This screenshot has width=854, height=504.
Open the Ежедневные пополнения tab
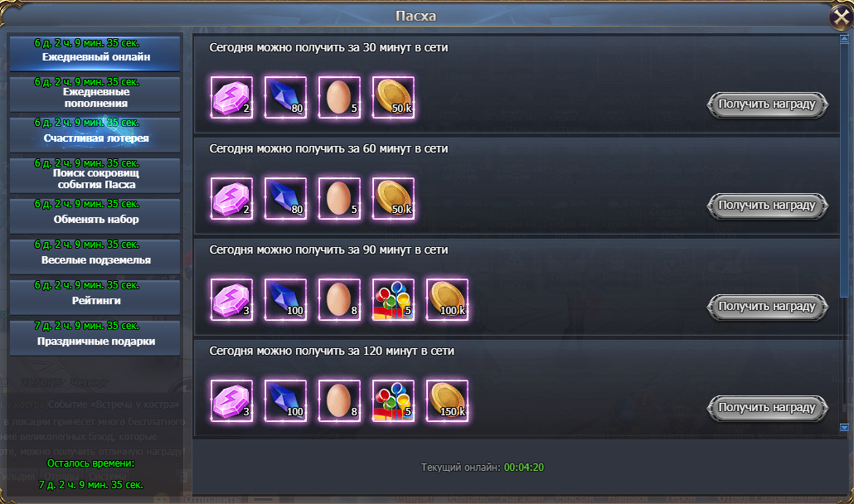pos(95,94)
